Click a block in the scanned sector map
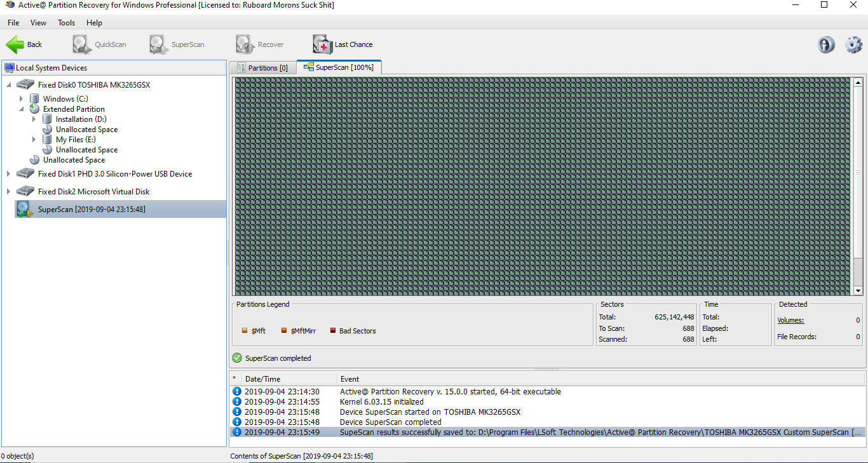The image size is (868, 463). [x=542, y=186]
